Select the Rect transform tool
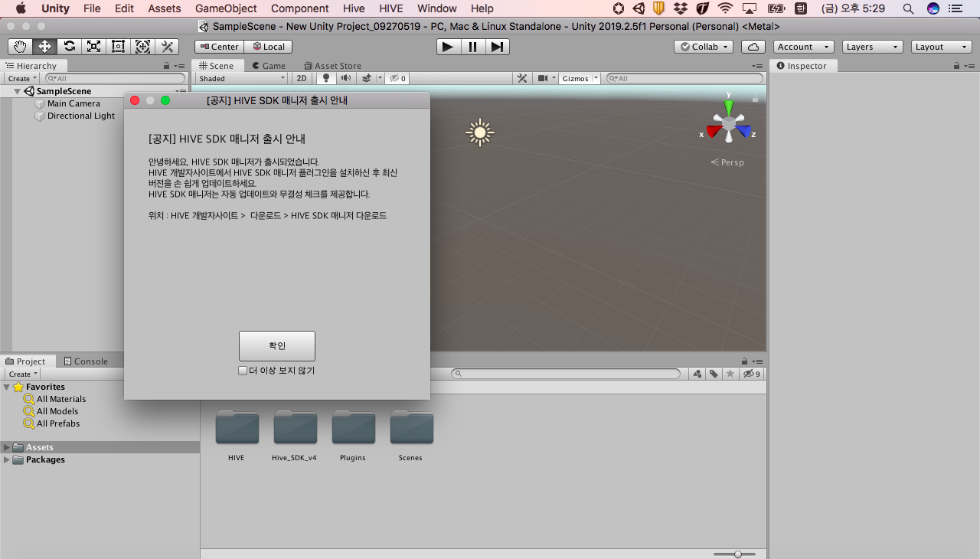 [x=119, y=47]
